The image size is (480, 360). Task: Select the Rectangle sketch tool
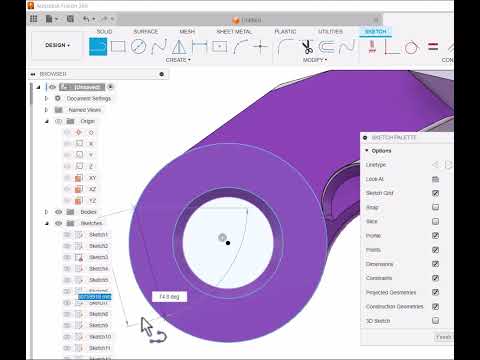[118, 47]
